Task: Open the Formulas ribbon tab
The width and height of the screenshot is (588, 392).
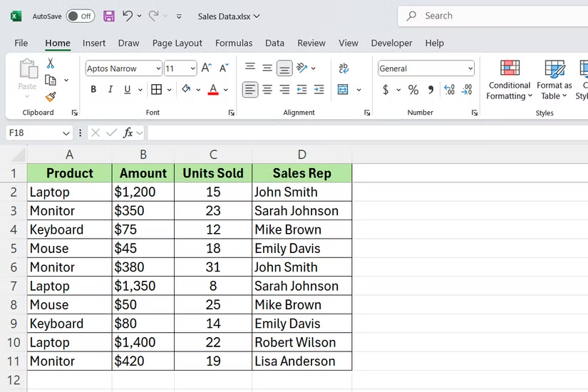Action: point(234,43)
